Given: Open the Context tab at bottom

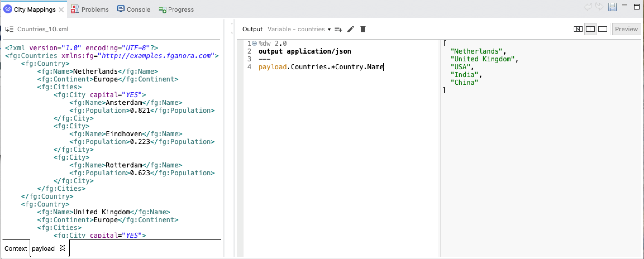Looking at the screenshot, I should point(16,248).
